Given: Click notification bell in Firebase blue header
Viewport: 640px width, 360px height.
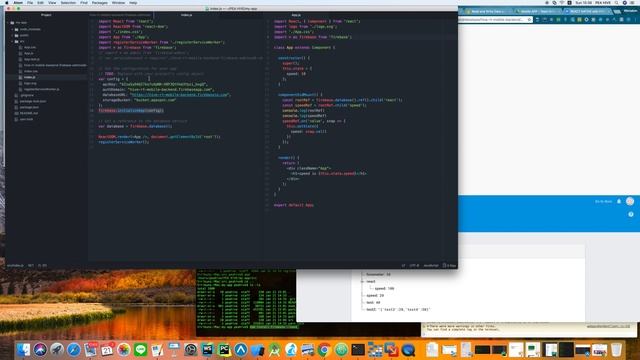Looking at the screenshot, I should point(619,201).
